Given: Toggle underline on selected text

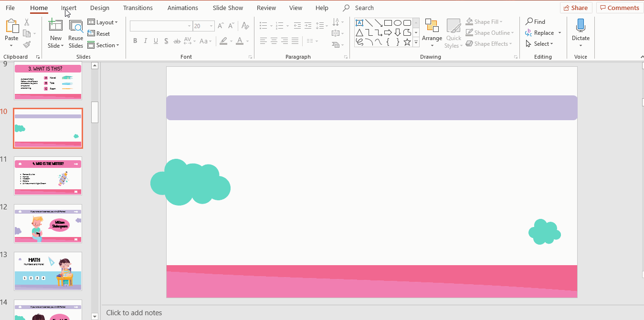Looking at the screenshot, I should (x=156, y=41).
